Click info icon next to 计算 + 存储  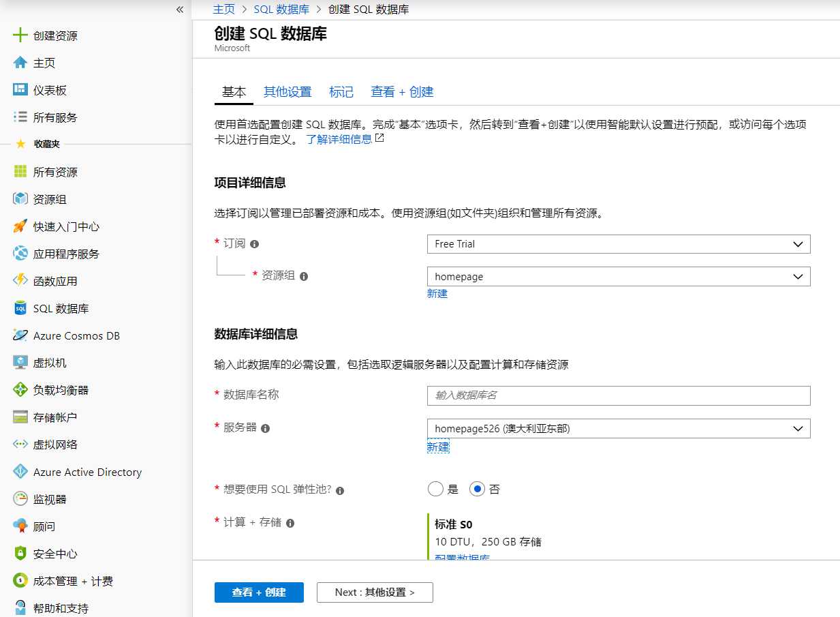[x=290, y=523]
